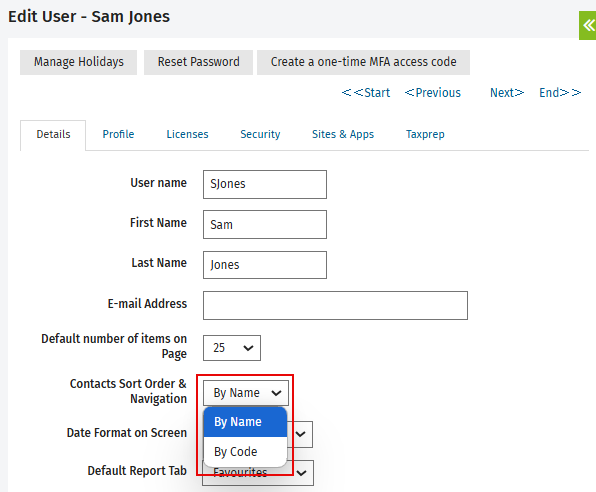
Task: Open the Sites & Apps tab
Action: tap(343, 134)
